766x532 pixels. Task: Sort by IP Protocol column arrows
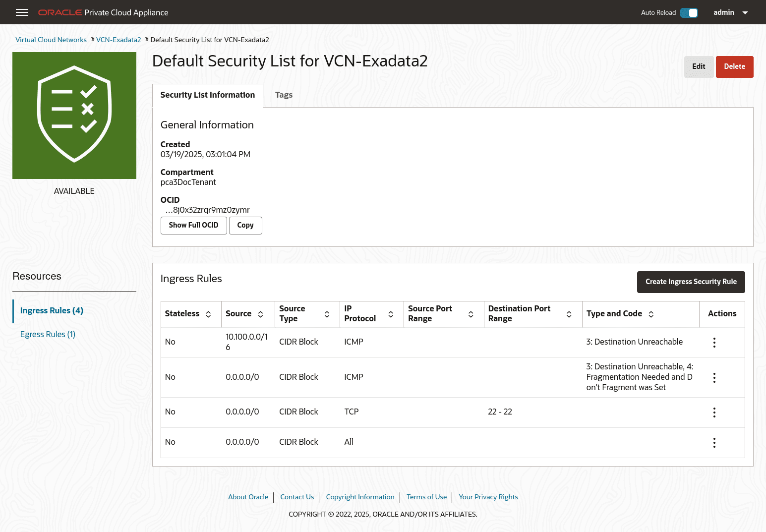391,314
